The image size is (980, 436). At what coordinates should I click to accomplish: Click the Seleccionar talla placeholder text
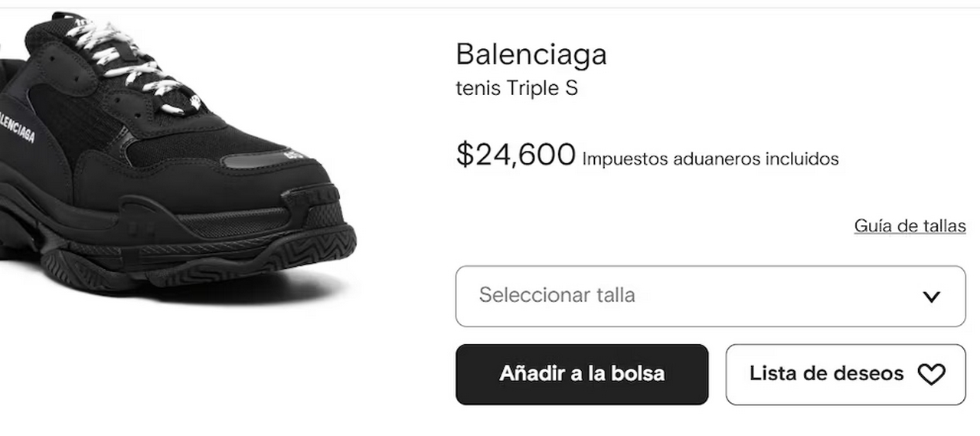pos(557,295)
